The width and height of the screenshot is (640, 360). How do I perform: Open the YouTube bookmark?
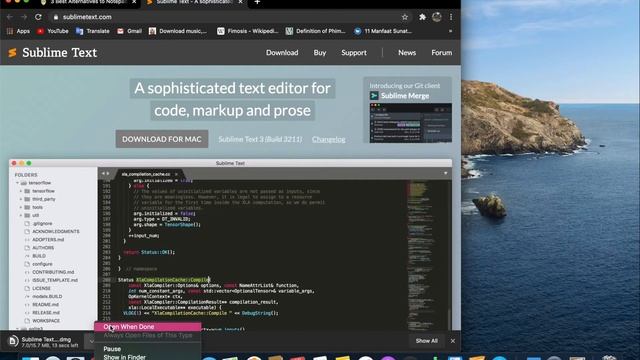(x=53, y=31)
